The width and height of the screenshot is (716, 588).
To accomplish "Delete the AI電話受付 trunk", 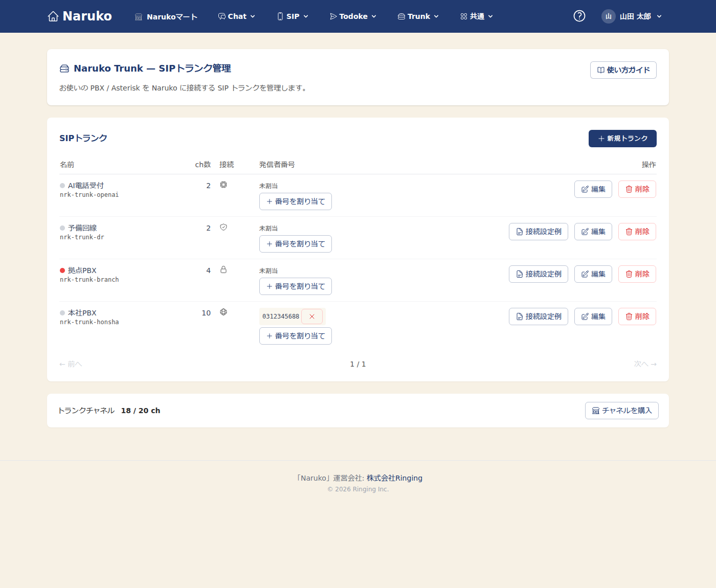I will 637,189.
